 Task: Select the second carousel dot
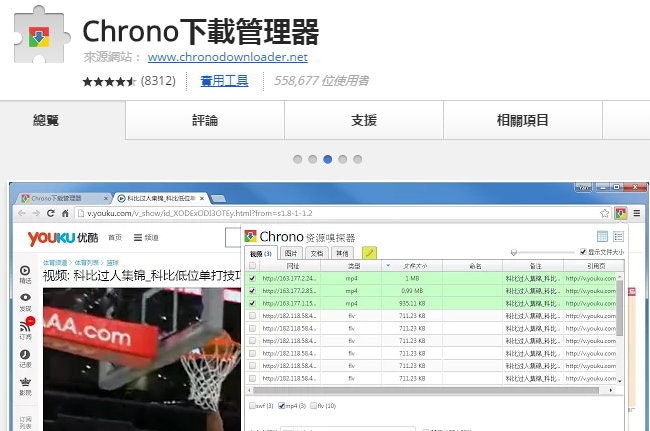(x=313, y=159)
